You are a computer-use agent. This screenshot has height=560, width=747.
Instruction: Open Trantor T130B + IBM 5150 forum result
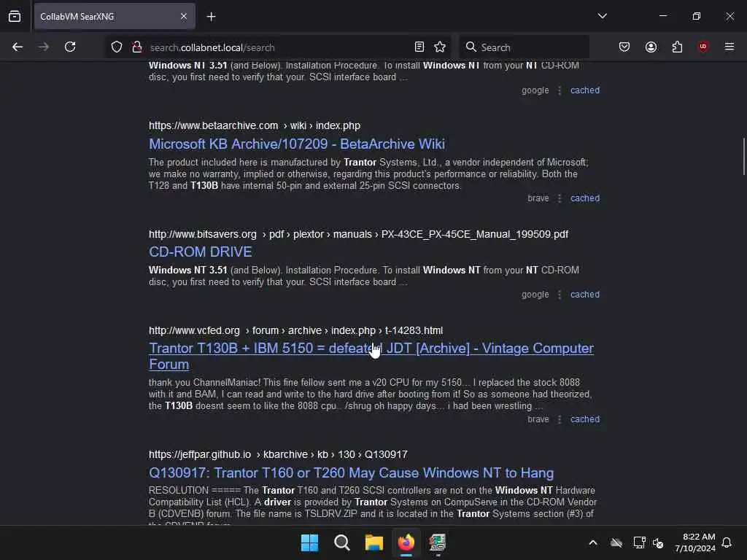click(371, 356)
